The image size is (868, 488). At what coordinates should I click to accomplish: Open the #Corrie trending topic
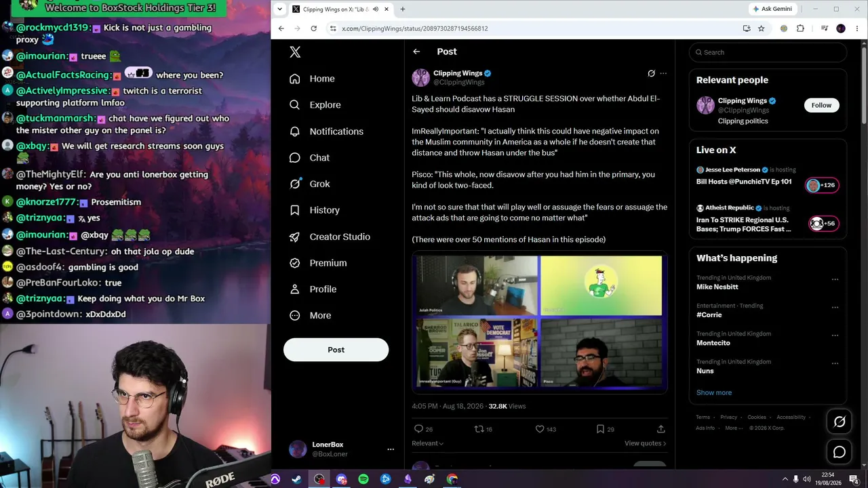(709, 314)
